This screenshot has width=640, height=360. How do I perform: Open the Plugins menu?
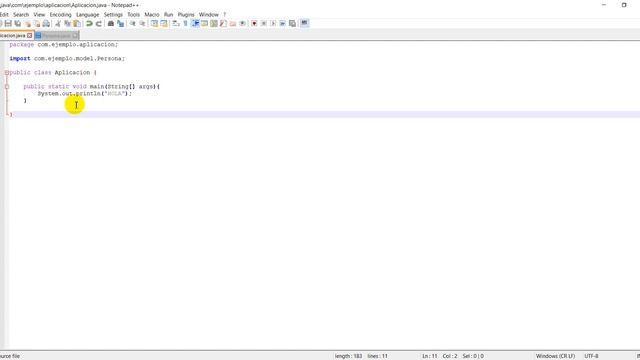click(186, 15)
